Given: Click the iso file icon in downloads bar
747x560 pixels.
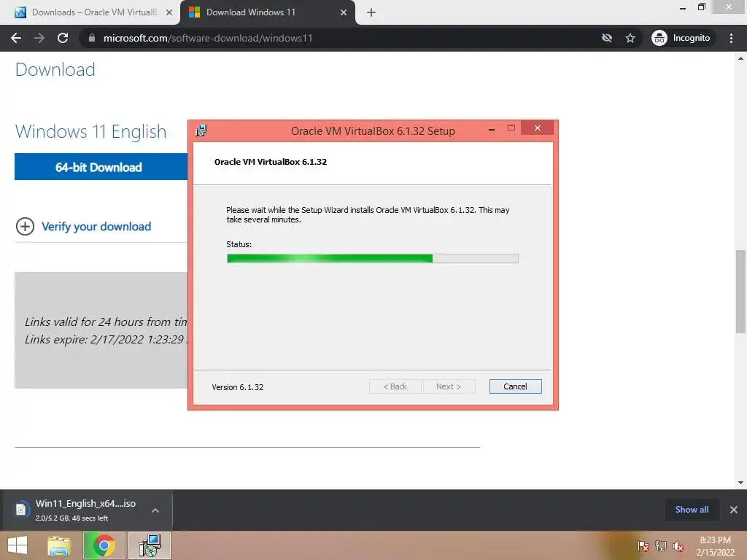Looking at the screenshot, I should click(21, 510).
